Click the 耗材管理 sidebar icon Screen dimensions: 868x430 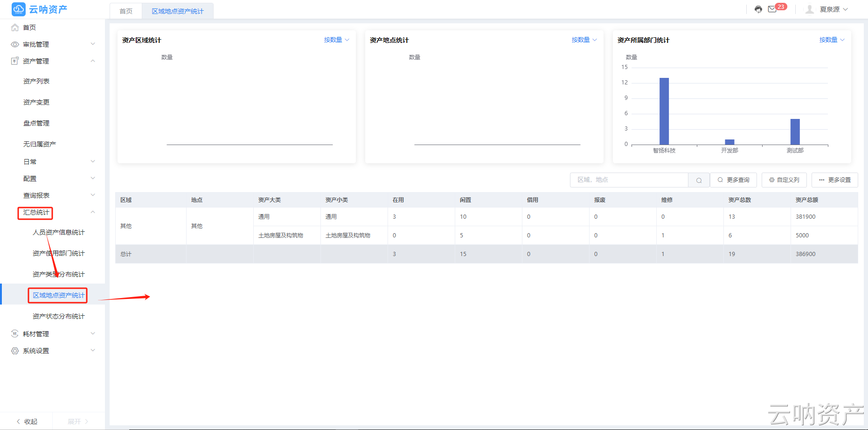pyautogui.click(x=15, y=334)
